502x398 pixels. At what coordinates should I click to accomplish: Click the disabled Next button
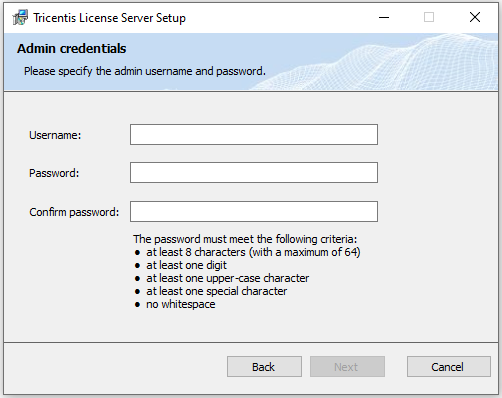coord(347,367)
